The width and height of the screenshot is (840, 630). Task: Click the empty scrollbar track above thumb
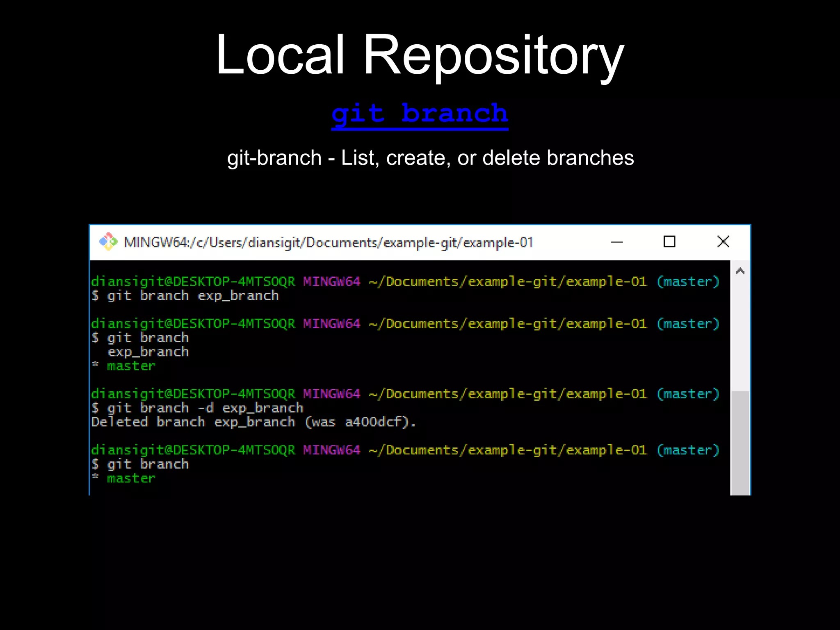(740, 334)
